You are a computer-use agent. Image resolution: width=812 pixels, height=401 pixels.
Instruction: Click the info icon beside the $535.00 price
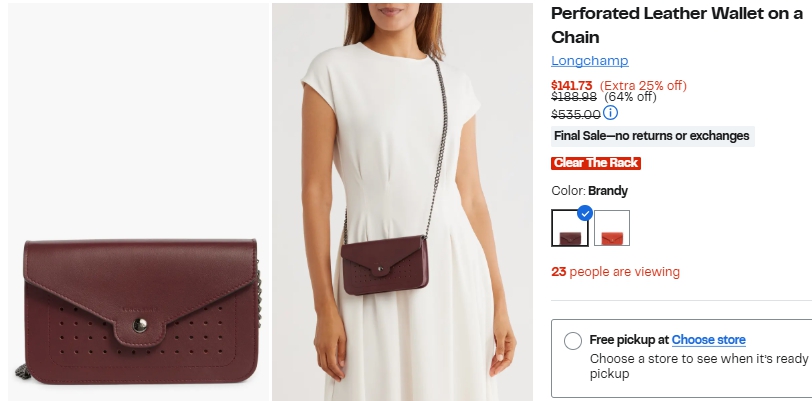[x=611, y=113]
